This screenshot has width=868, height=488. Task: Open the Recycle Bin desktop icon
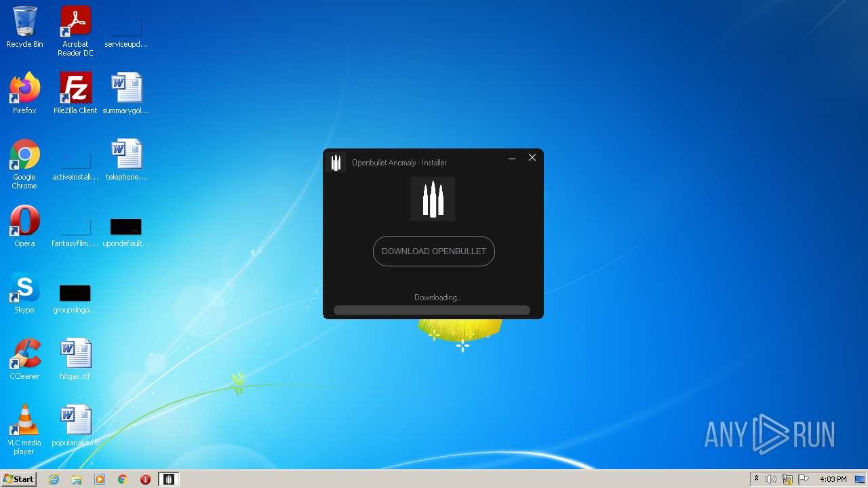24,27
